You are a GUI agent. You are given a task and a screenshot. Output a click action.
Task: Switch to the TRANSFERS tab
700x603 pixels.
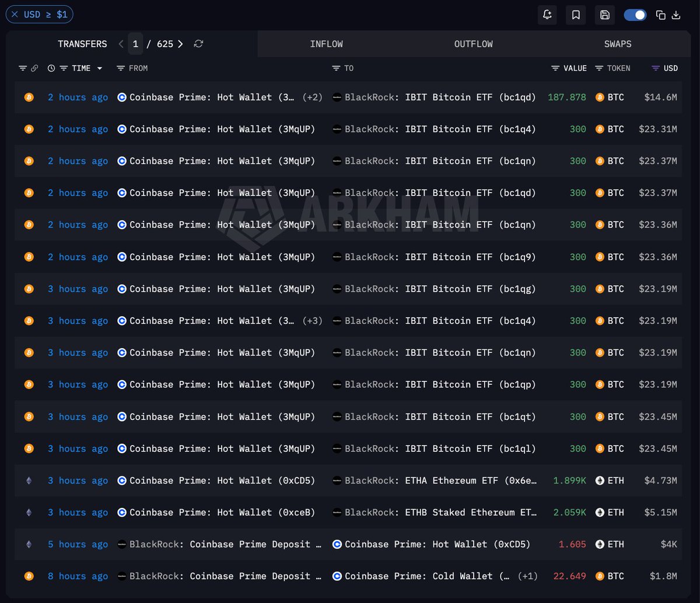[82, 44]
